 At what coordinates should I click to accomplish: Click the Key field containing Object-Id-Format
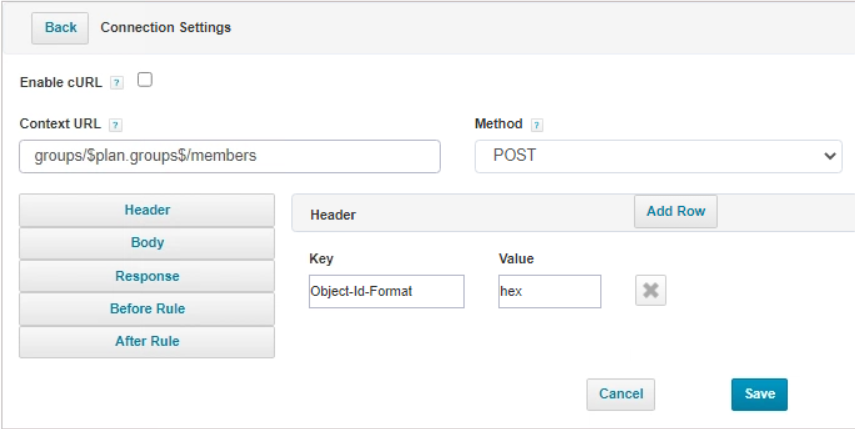pos(387,292)
